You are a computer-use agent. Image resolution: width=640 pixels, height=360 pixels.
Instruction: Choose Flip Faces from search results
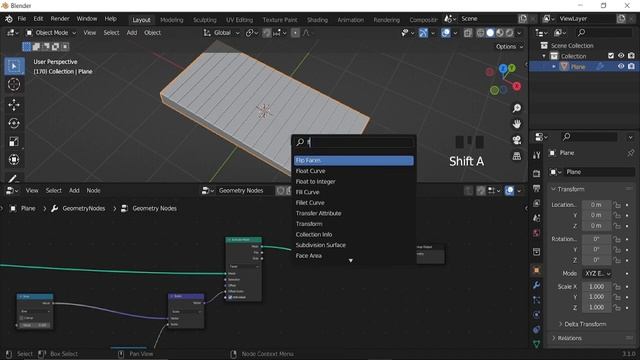353,160
